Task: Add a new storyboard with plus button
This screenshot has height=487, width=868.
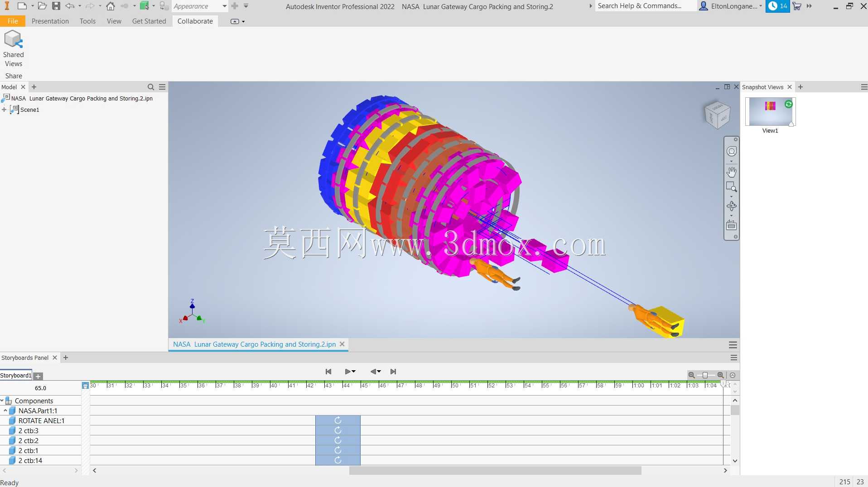Action: coord(38,376)
